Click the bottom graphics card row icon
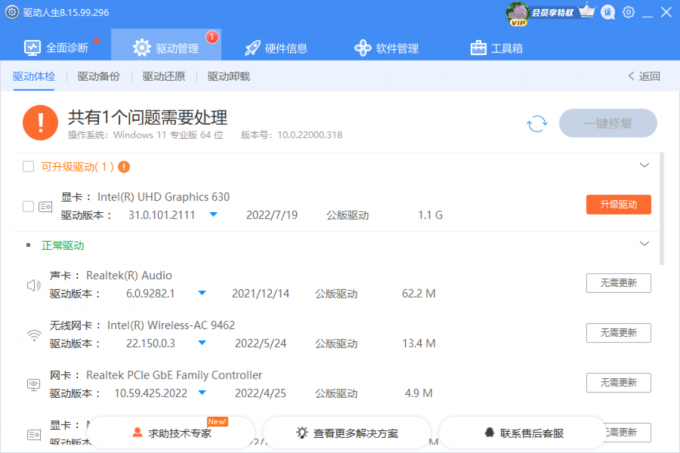This screenshot has width=680, height=453. coord(34,434)
